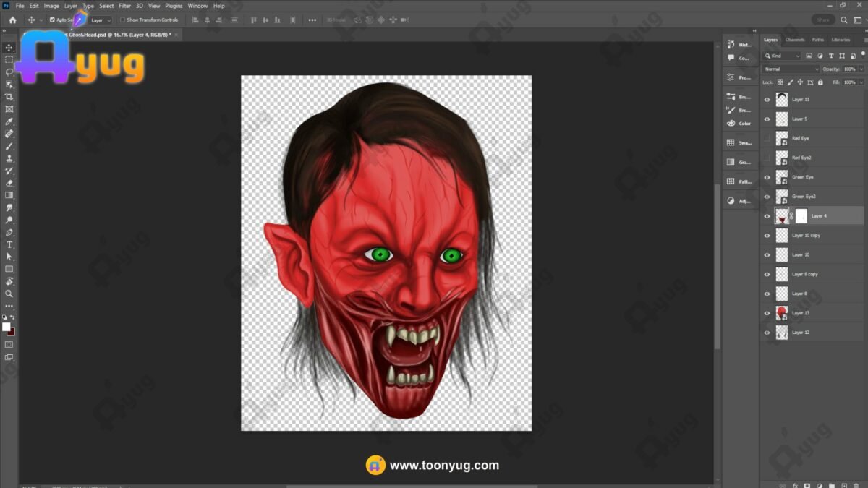Hide the Green Eye layer
Image resolution: width=868 pixels, height=488 pixels.
tap(767, 177)
